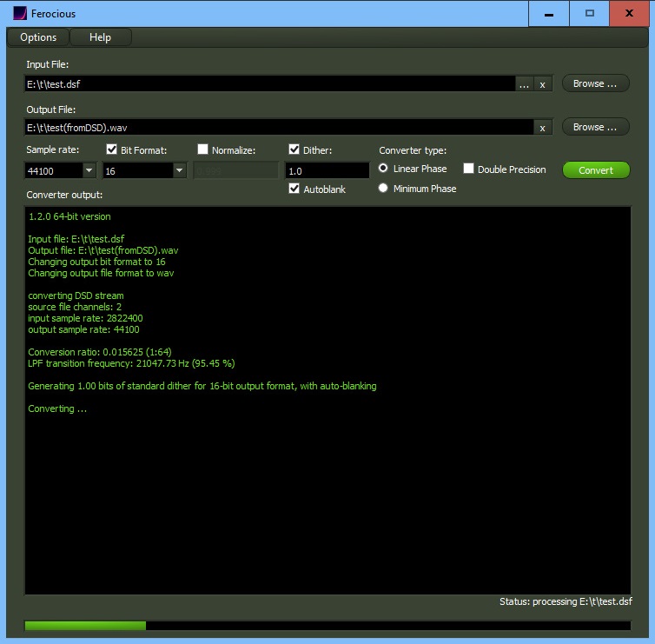The height and width of the screenshot is (644, 655).
Task: Choose the Linear Phase radio button
Action: tap(383, 169)
